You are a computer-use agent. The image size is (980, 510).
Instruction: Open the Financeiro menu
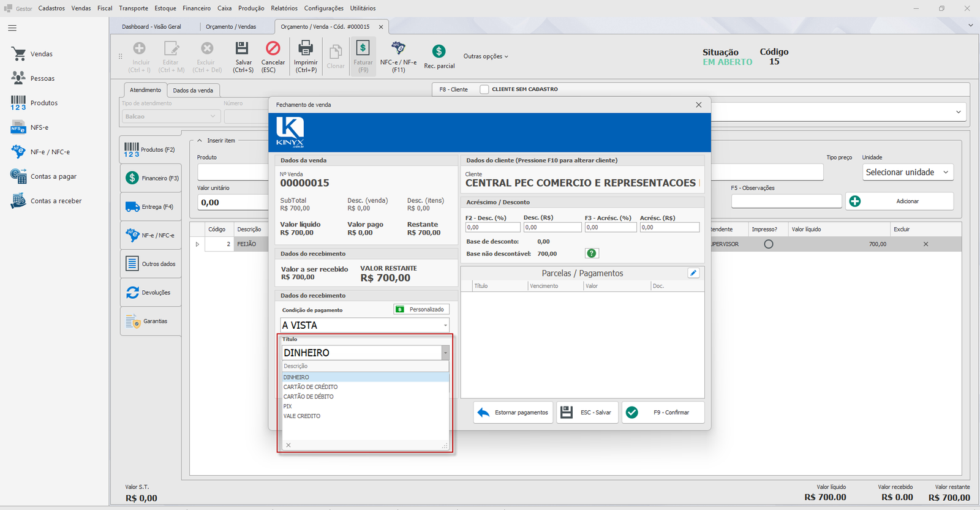[x=197, y=8]
